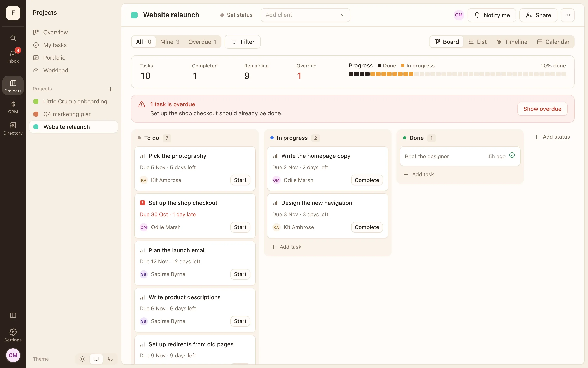Select the Board view tab

(447, 42)
